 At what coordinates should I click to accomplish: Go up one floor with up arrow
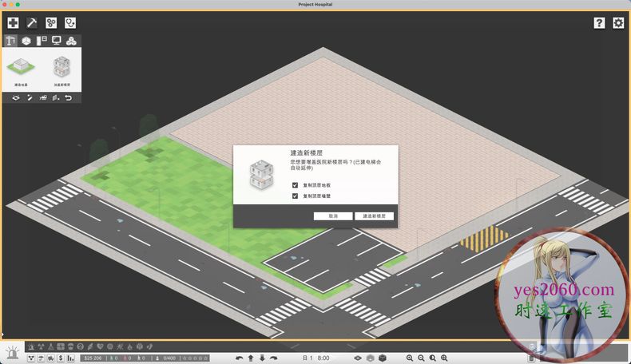pos(251,358)
